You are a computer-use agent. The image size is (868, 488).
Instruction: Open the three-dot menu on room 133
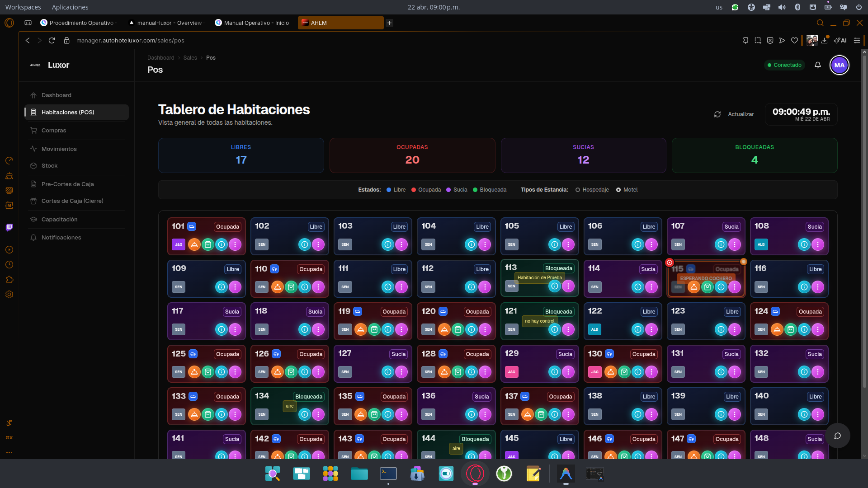pyautogui.click(x=235, y=414)
